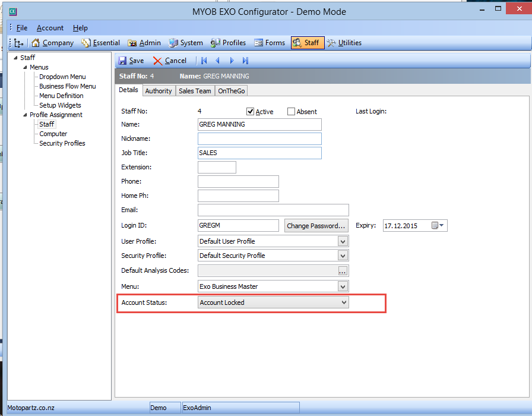
Task: Switch to the Sales Team tab
Action: pyautogui.click(x=195, y=91)
